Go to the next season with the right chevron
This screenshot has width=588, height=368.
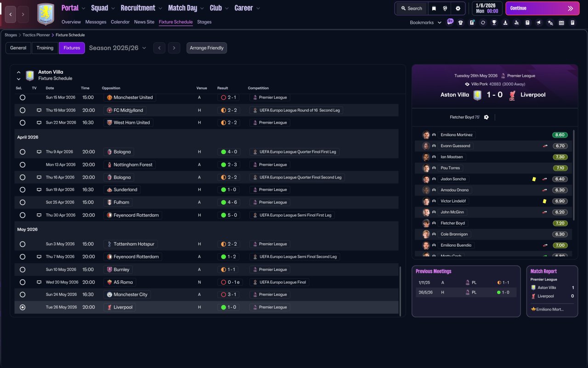174,48
